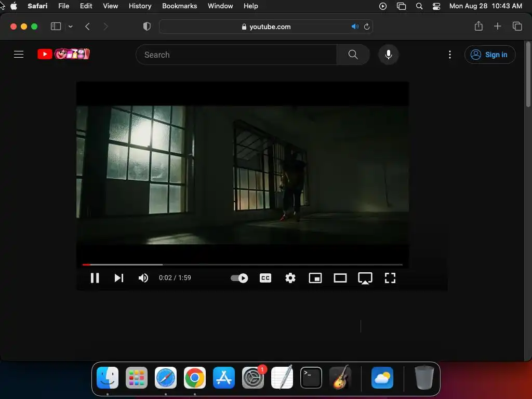
Task: Open the Help menu
Action: (251, 6)
